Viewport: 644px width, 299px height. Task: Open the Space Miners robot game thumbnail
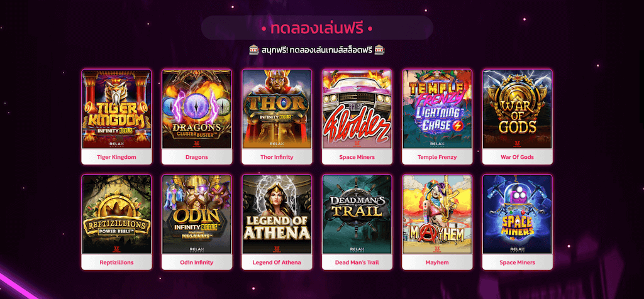[x=517, y=214]
